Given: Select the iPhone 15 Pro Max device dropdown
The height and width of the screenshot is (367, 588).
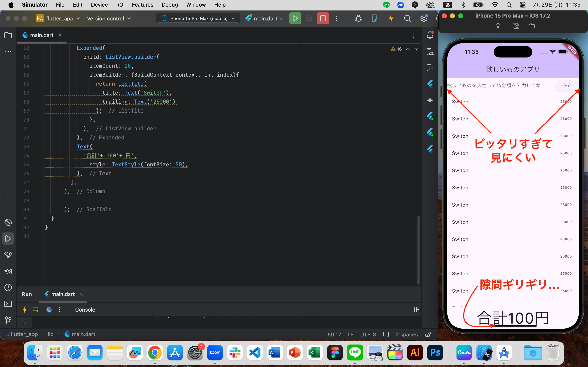Looking at the screenshot, I should pos(198,18).
